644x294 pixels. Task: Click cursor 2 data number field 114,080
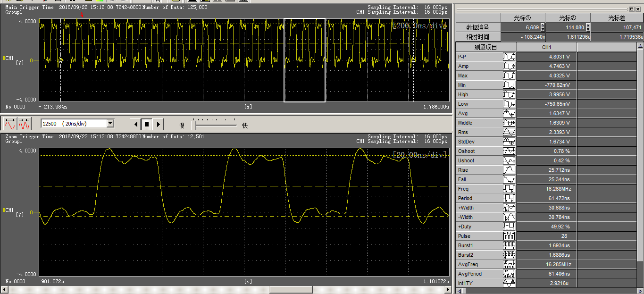(565, 27)
